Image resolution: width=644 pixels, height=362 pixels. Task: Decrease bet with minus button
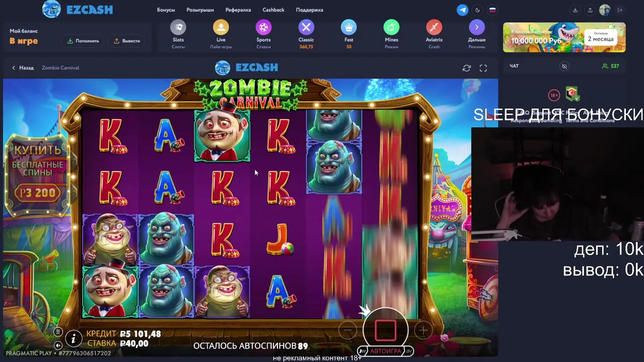tap(348, 330)
